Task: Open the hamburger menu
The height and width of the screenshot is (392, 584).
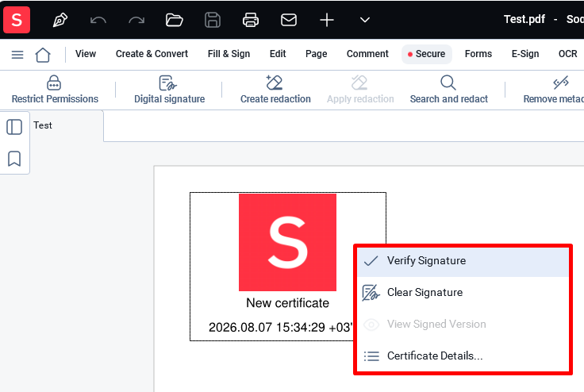Action: point(17,55)
